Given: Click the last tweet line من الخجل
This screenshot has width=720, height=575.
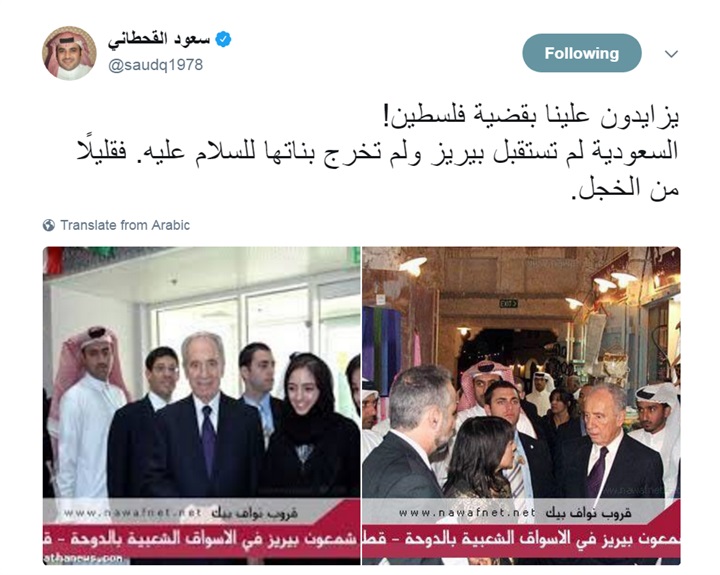Looking at the screenshot, I should pos(625,188).
